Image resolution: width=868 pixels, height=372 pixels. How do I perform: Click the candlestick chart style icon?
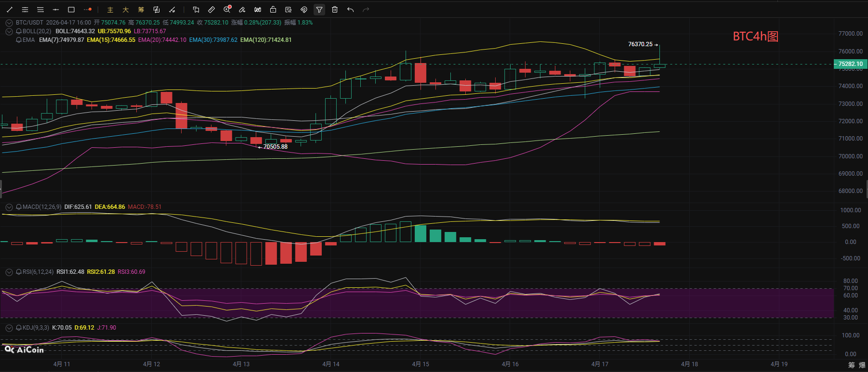258,10
